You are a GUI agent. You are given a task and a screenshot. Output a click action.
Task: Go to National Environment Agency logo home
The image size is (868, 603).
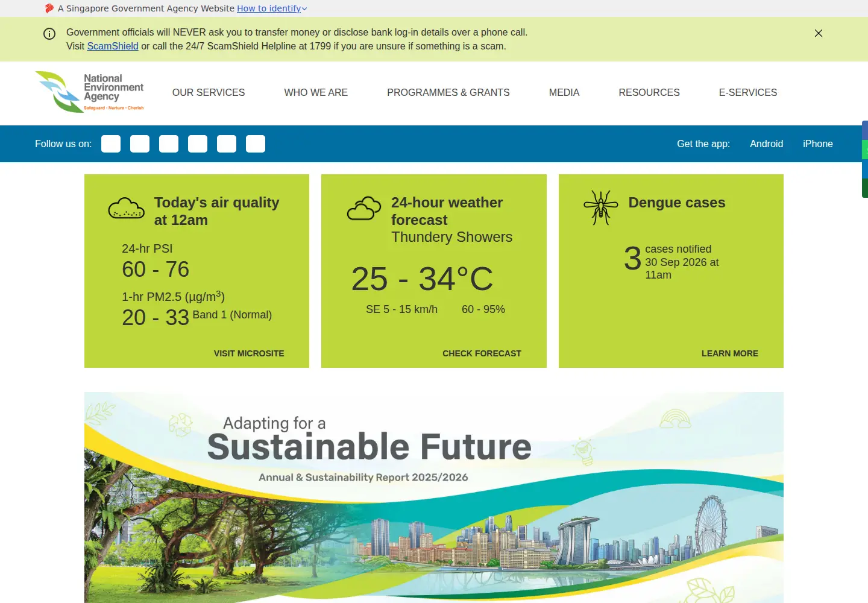(89, 92)
